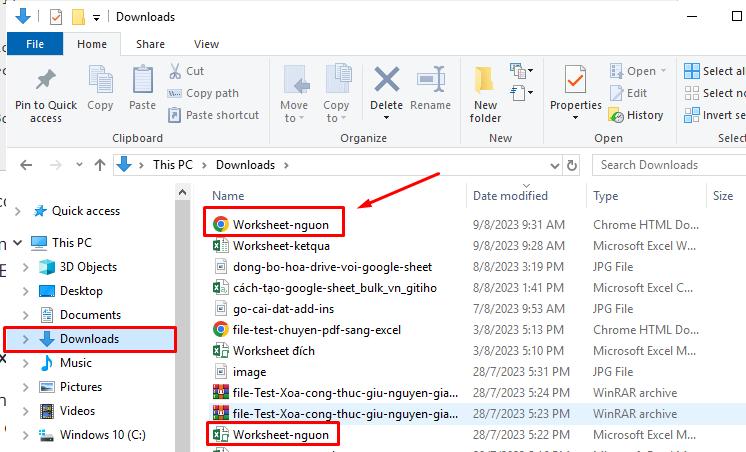Viewport: 746px width, 452px height.
Task: Select Downloads in the navigation pane
Action: (89, 339)
